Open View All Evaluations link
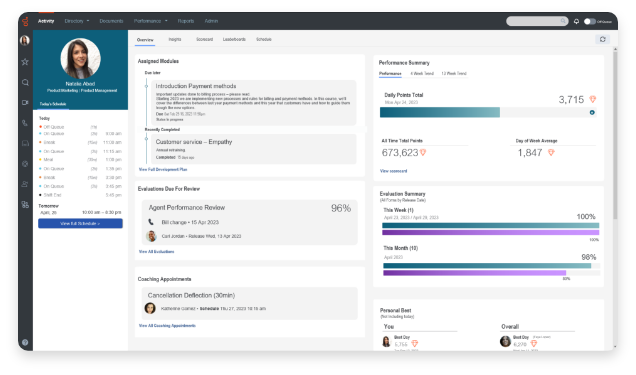 tap(156, 252)
